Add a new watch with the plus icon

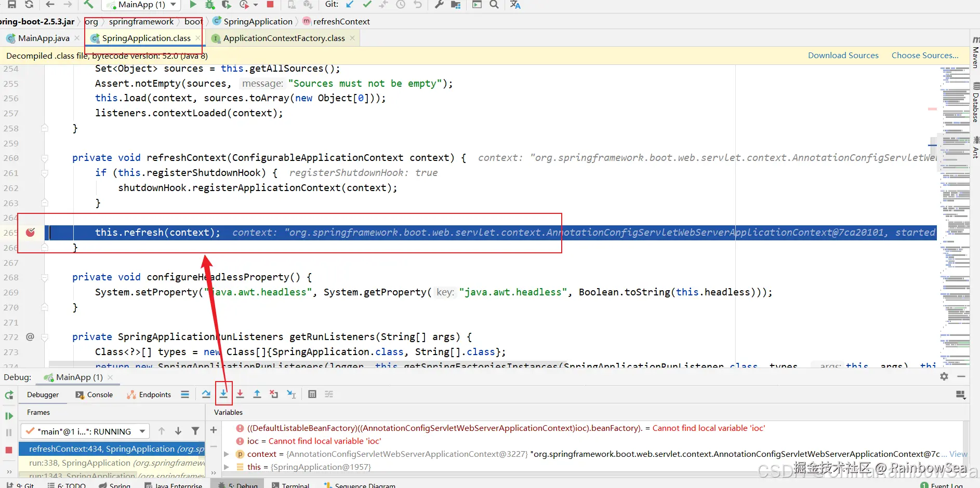(214, 430)
